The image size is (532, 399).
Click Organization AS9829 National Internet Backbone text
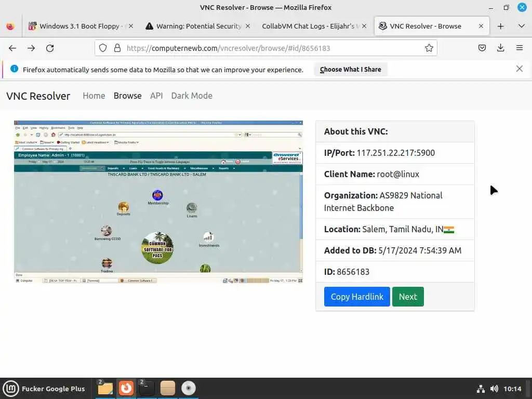(383, 202)
